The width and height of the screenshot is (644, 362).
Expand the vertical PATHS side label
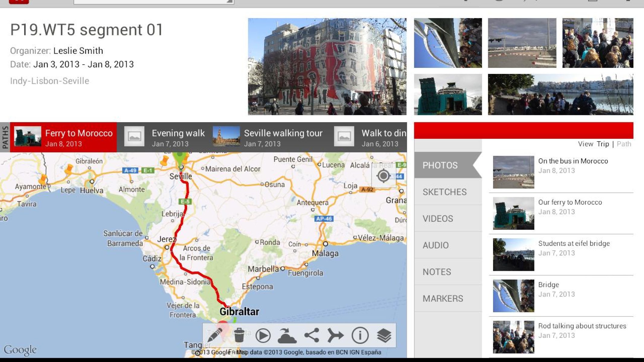[5, 137]
